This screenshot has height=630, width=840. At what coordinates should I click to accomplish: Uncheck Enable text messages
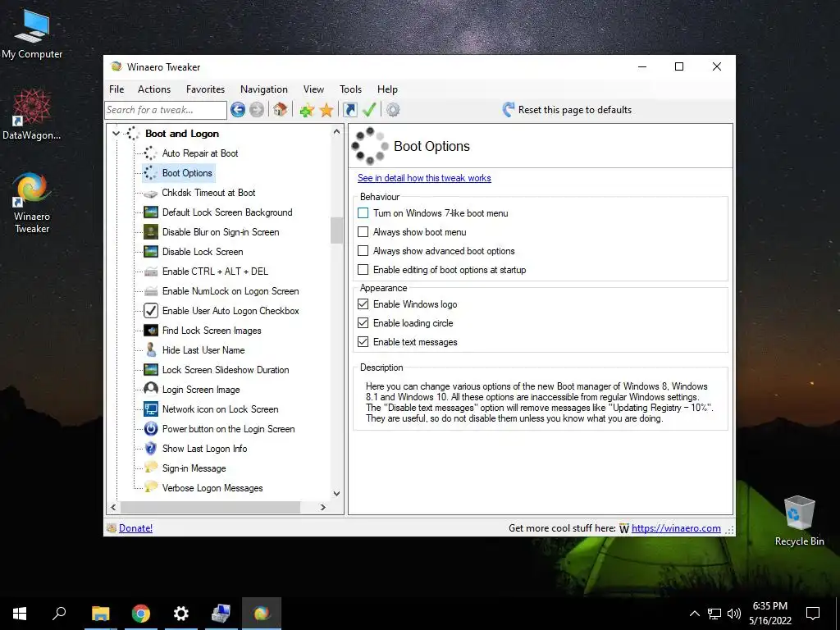tap(363, 342)
